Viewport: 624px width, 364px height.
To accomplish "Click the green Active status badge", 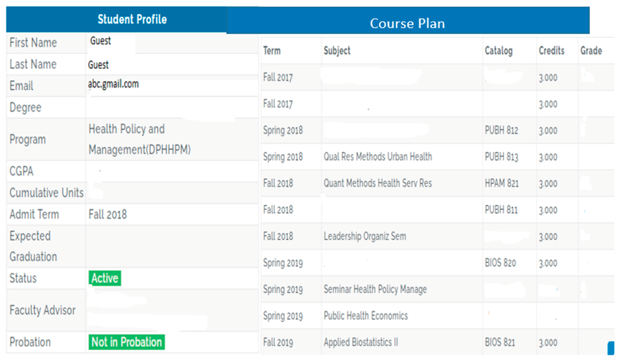I will tap(105, 278).
